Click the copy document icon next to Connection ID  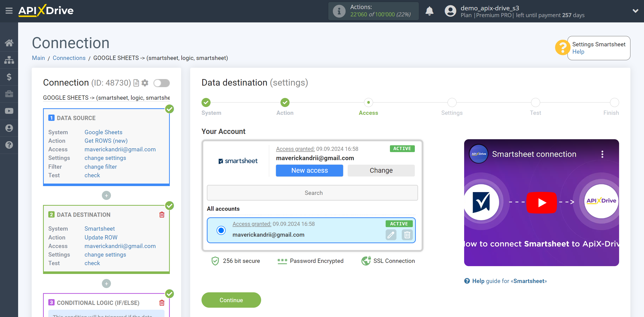tap(136, 83)
